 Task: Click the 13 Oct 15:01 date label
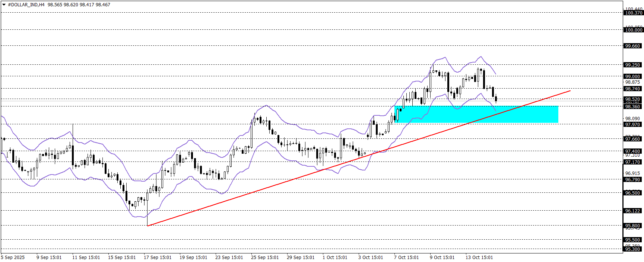479,258
